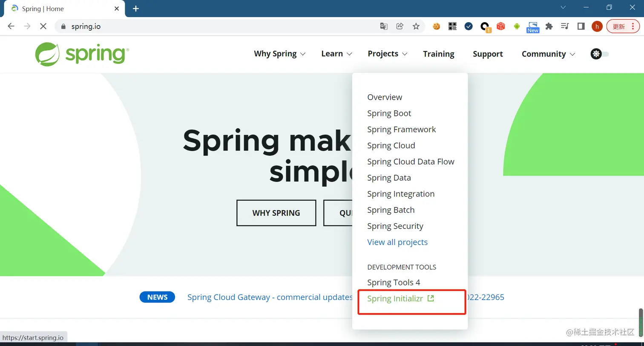This screenshot has height=346, width=644.
Task: Close the Spring | Home tab
Action: [x=117, y=9]
